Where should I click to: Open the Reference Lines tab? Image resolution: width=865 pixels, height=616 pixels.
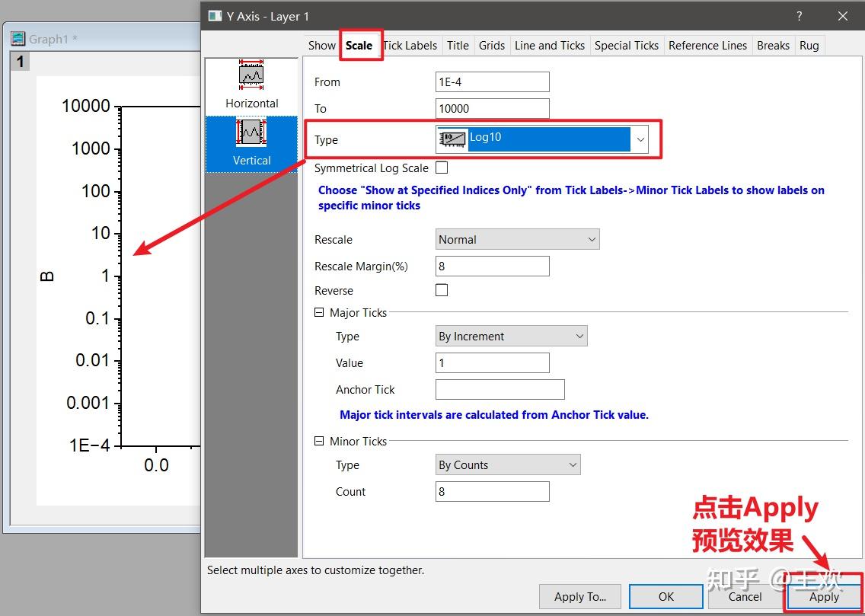708,45
